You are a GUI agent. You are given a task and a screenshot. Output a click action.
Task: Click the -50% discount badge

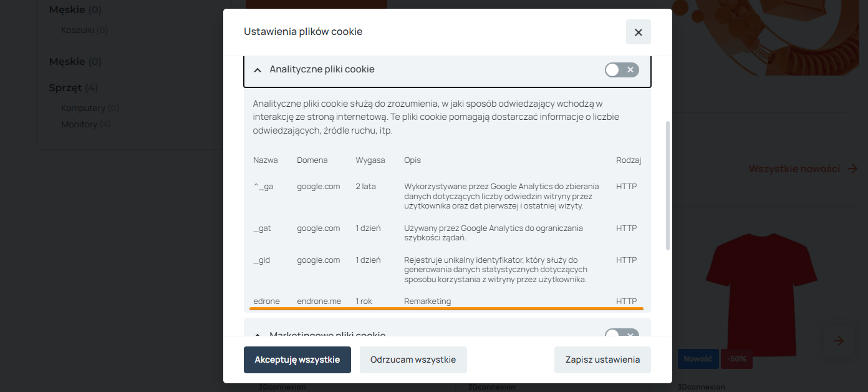[736, 359]
